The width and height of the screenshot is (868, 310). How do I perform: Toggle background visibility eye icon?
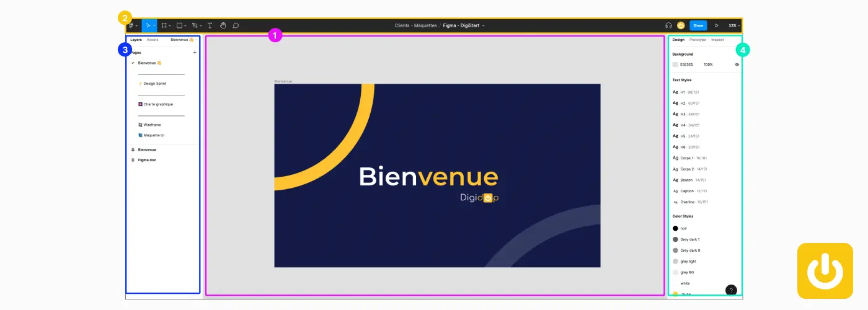737,64
